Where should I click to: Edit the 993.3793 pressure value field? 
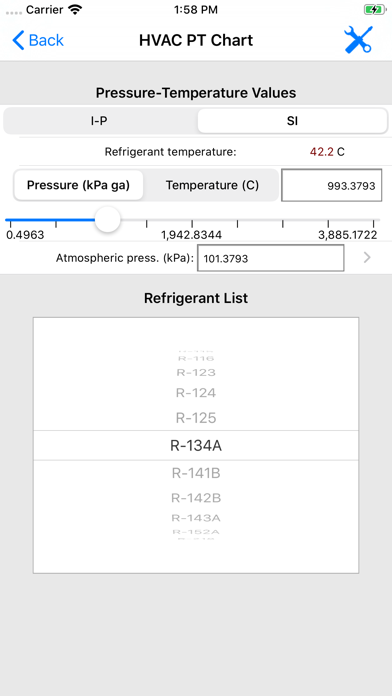(332, 185)
